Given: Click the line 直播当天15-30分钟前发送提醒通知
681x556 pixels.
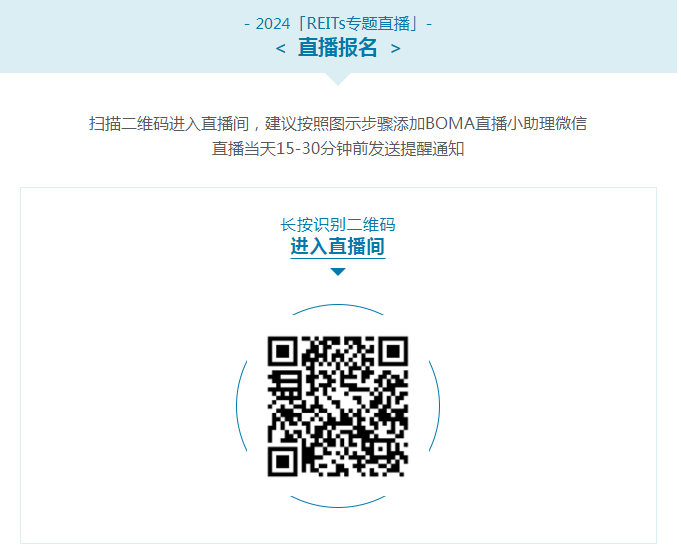Looking at the screenshot, I should [338, 149].
